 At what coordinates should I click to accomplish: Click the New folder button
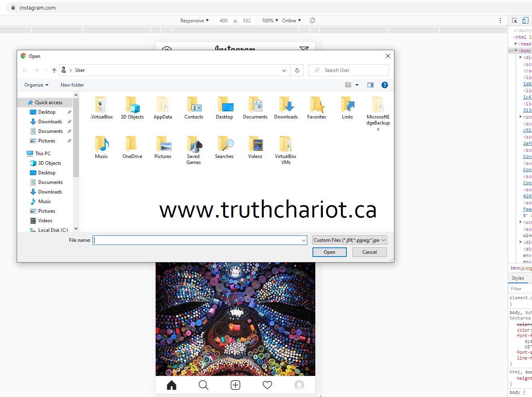point(72,85)
